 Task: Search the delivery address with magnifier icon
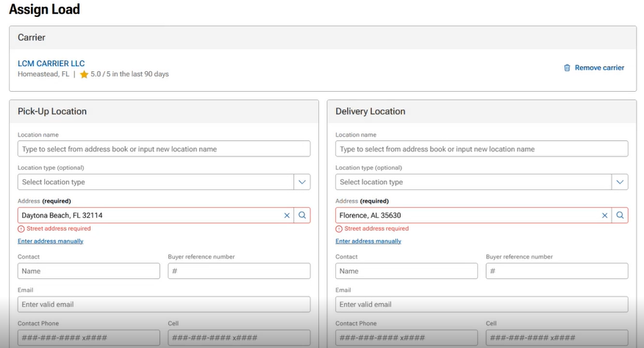point(620,215)
